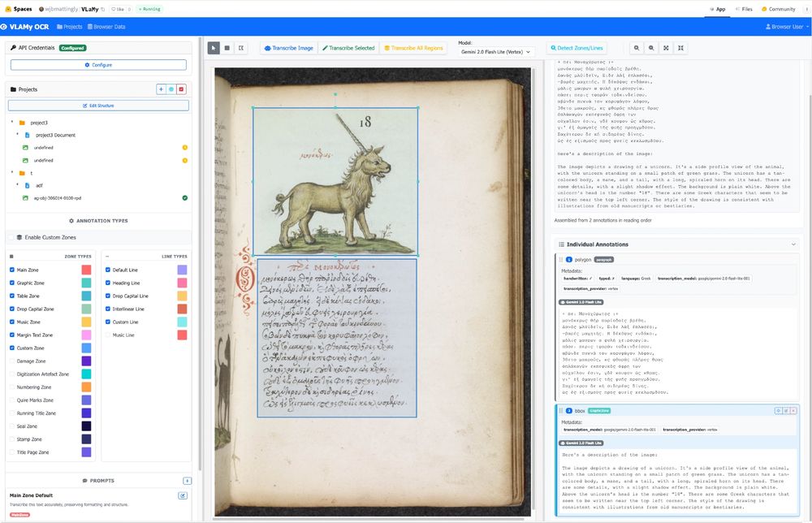Select the rectangle bbox drawing tool

tap(227, 48)
